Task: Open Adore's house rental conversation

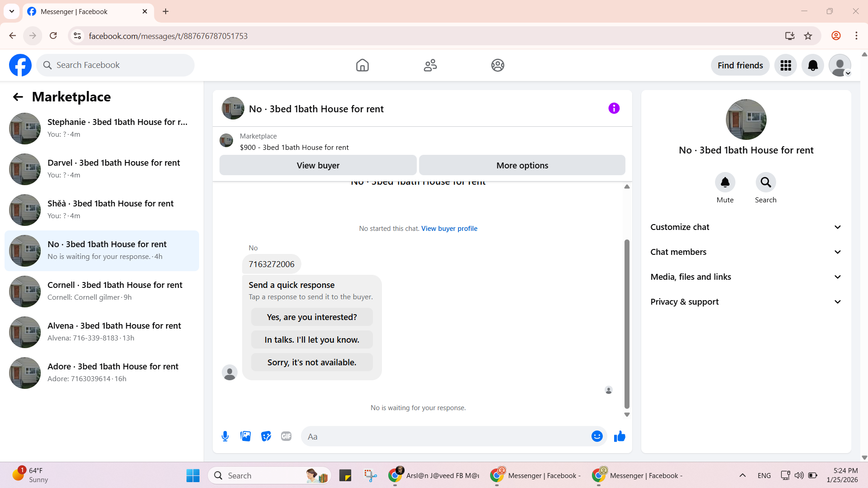Action: 102,373
